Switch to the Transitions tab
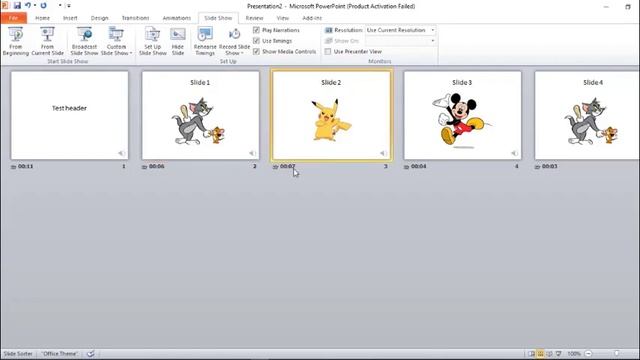The height and width of the screenshot is (360, 640). (136, 18)
